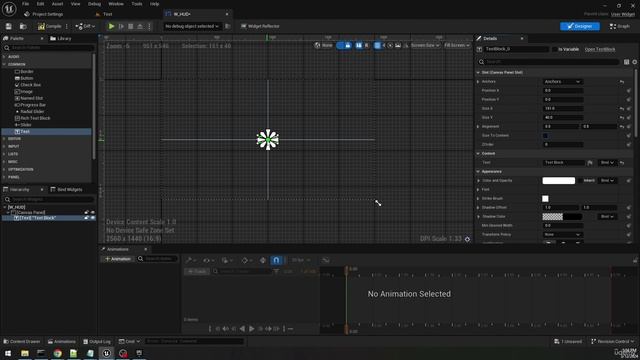Click the Save asset icon in the toolbar
640x360 pixels.
pos(9,26)
